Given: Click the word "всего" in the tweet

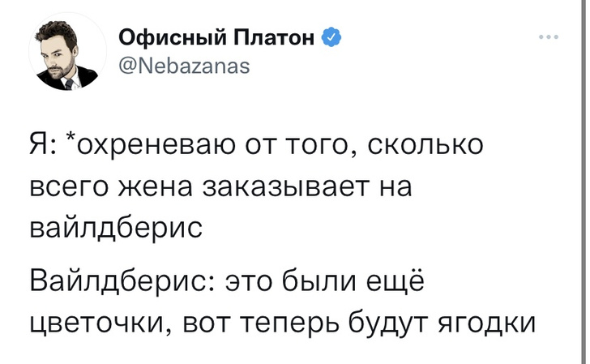Looking at the screenshot, I should click(x=64, y=186).
